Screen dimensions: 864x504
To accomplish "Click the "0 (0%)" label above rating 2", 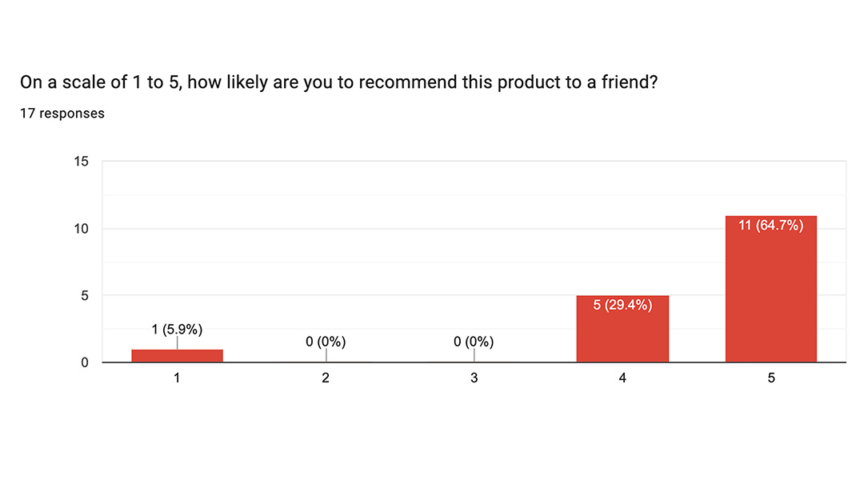I will pyautogui.click(x=326, y=342).
